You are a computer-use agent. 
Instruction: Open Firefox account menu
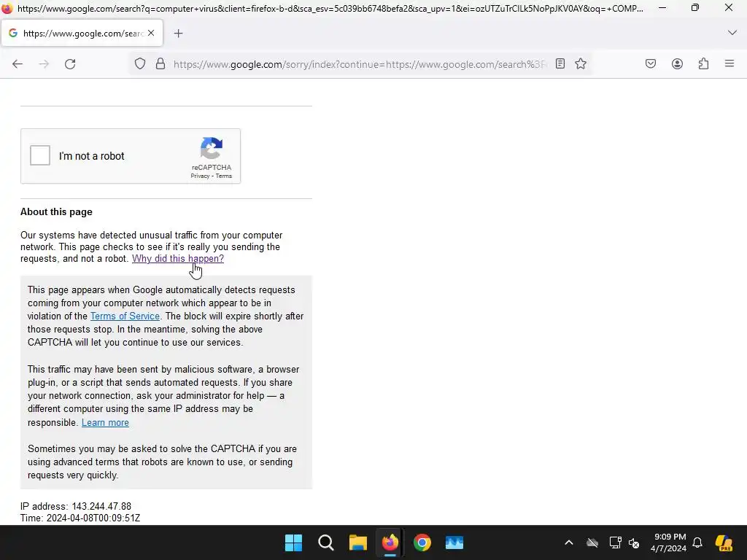[677, 64]
